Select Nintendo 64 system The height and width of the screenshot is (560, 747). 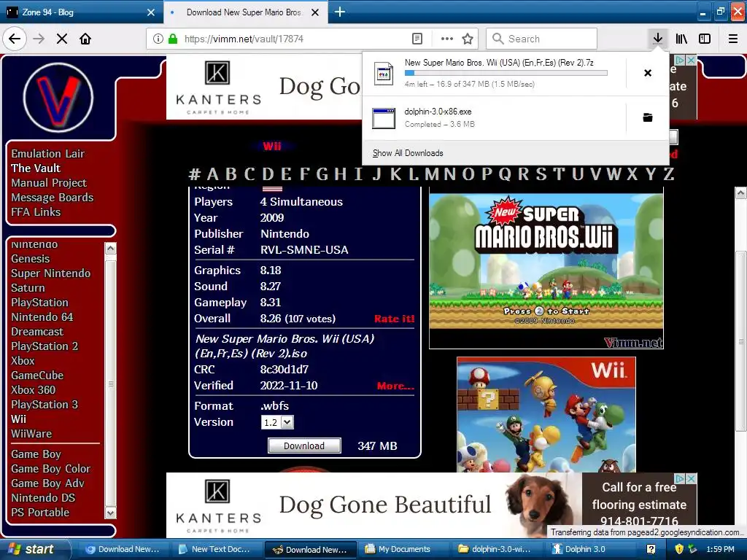pyautogui.click(x=42, y=317)
